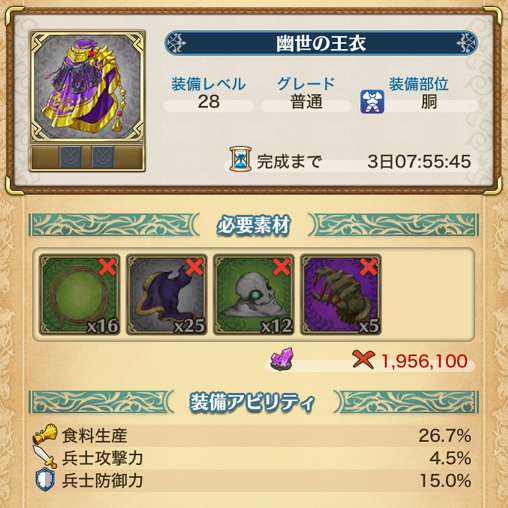Screen dimensions: 508x508
Task: Select the clawed hand material x5
Action: (x=341, y=295)
